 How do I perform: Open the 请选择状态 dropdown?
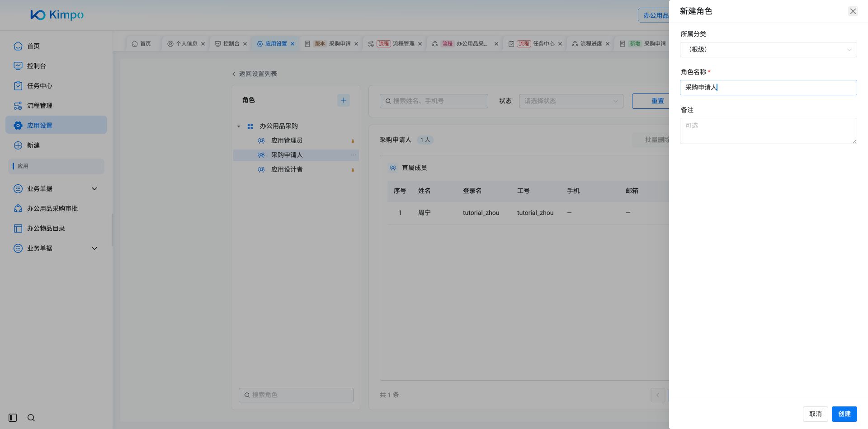(571, 101)
